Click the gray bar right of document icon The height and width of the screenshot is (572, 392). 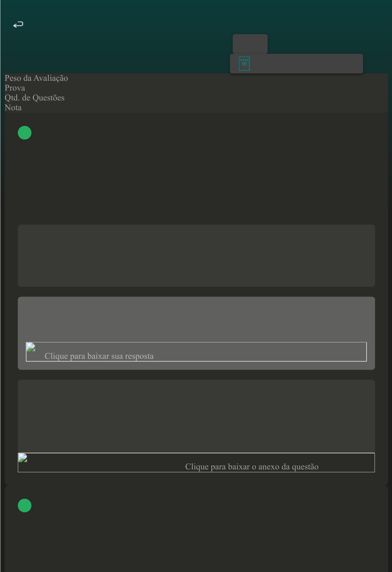point(305,64)
